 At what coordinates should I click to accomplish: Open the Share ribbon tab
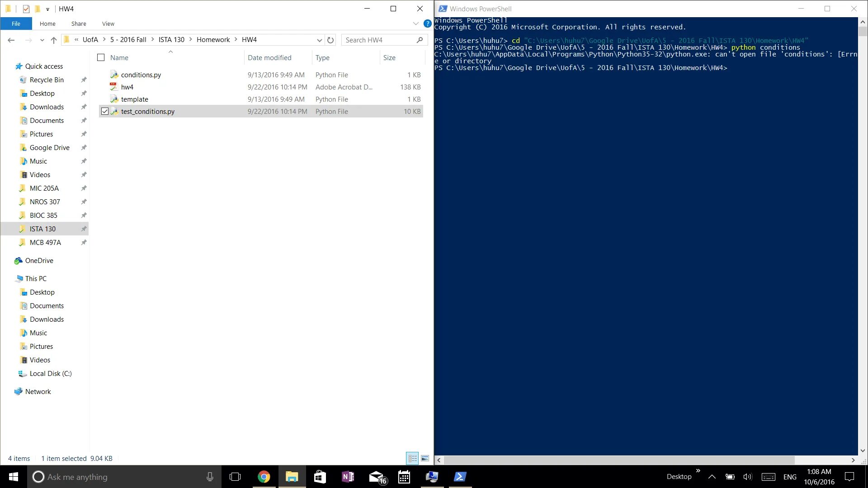[79, 23]
